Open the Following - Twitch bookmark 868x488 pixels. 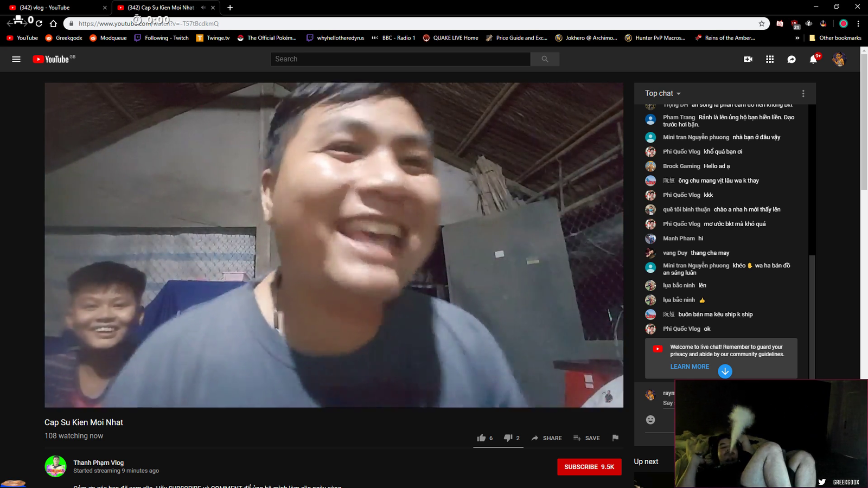[161, 38]
